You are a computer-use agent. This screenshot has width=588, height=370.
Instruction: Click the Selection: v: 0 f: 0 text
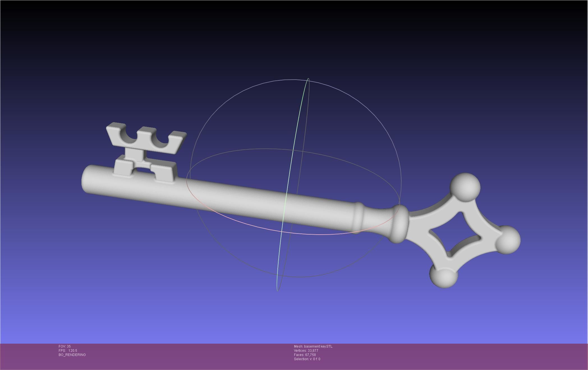(307, 359)
